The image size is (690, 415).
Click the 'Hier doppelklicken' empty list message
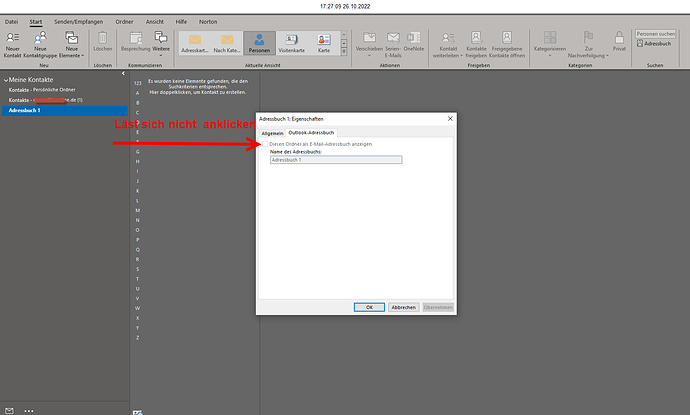[x=198, y=92]
